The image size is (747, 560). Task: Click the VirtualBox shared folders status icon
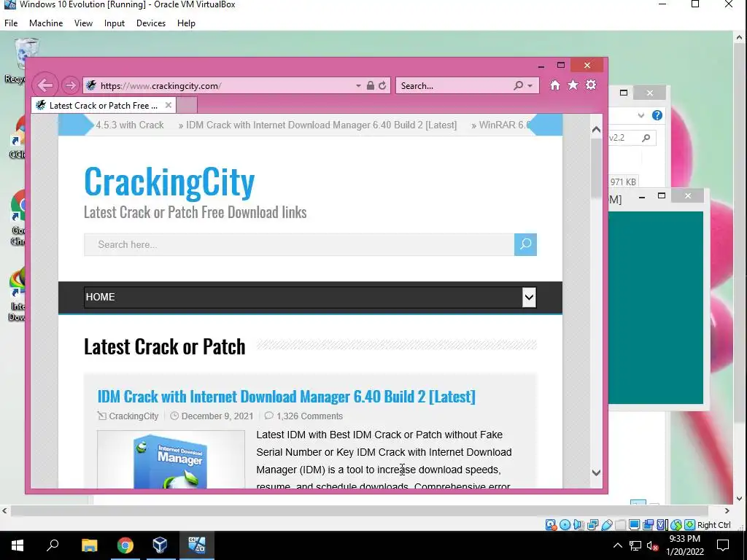click(x=620, y=525)
